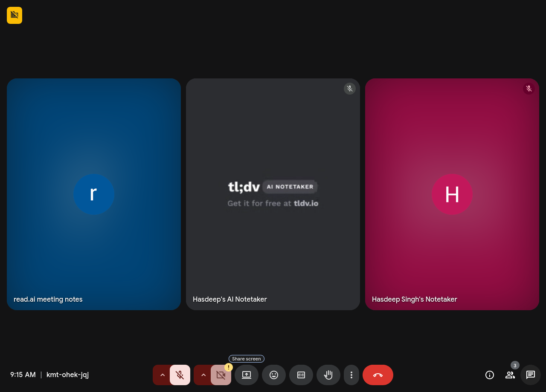Click the Share screen button

pos(247,375)
